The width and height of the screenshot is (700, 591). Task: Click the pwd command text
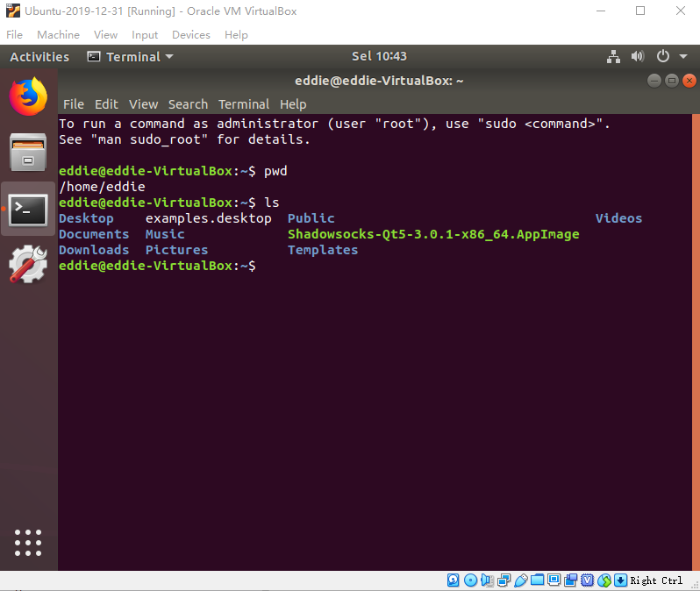(275, 171)
